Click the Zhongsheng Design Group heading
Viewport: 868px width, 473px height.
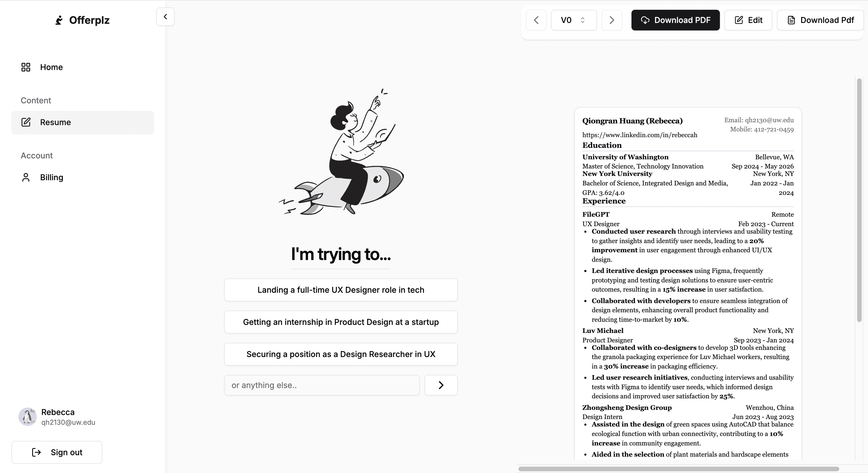tap(627, 408)
